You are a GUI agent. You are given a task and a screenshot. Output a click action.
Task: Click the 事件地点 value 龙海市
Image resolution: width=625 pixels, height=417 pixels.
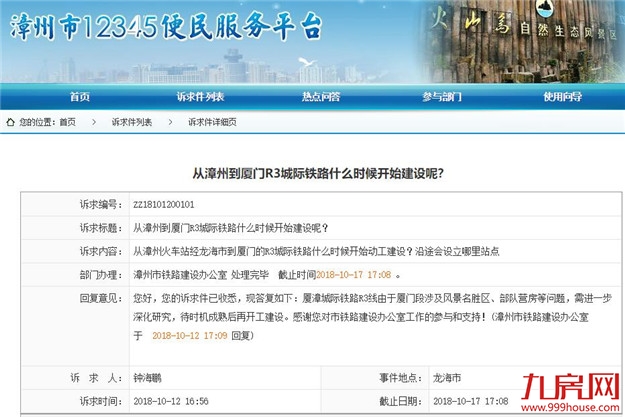tap(447, 378)
